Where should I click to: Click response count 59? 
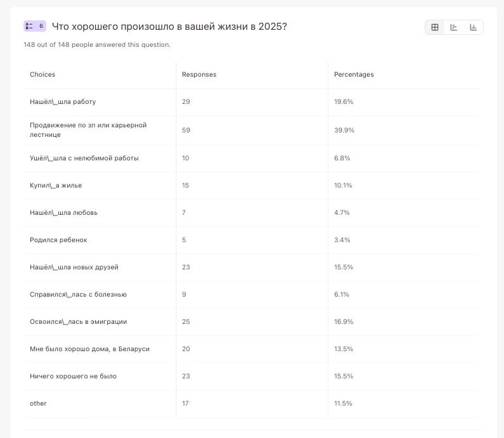click(186, 130)
